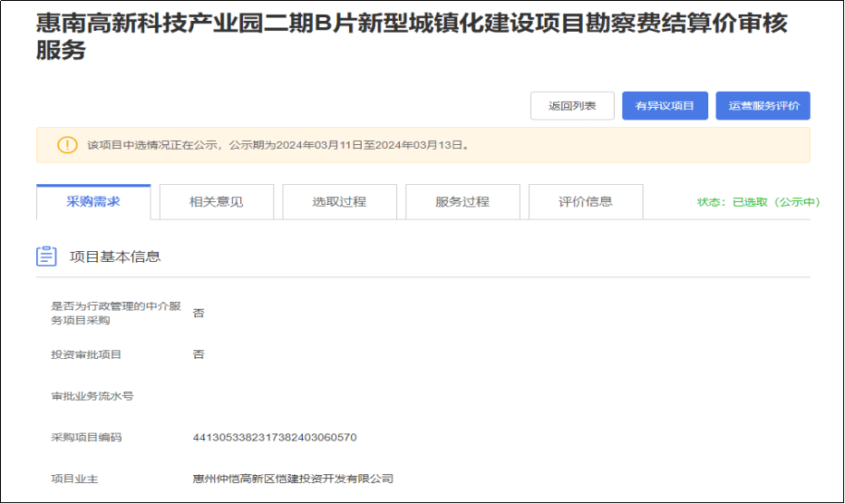Screen dimensions: 845x504
Task: Click the publicity period notice text
Action: point(278,145)
